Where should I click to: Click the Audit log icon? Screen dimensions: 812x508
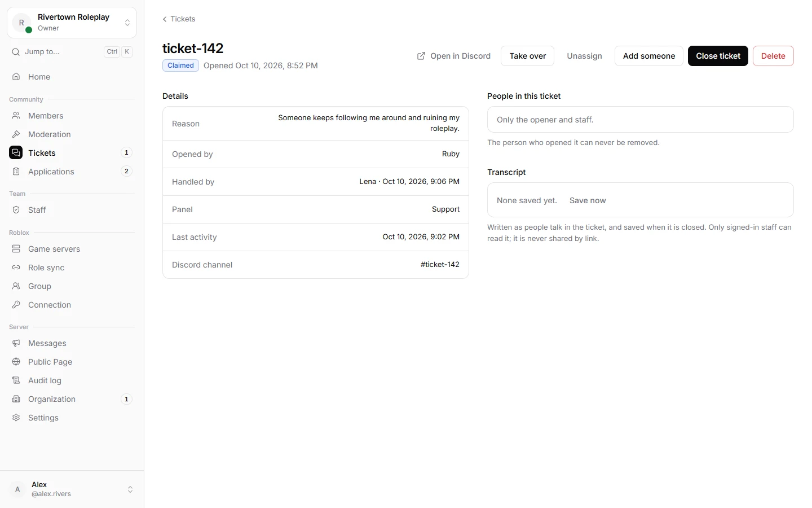click(x=16, y=380)
